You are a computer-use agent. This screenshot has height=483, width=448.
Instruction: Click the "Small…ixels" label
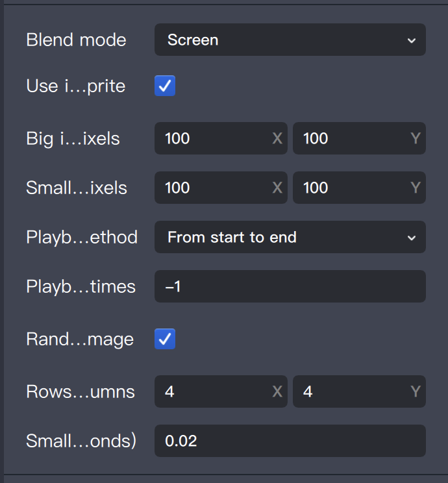pyautogui.click(x=77, y=188)
